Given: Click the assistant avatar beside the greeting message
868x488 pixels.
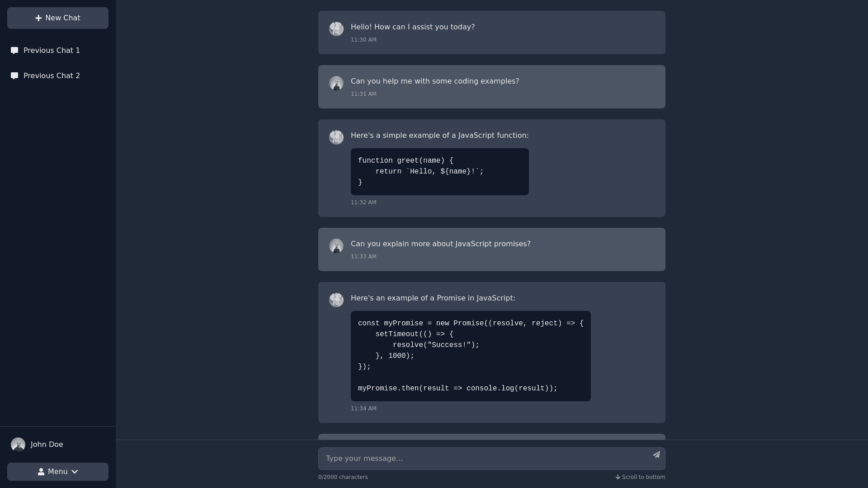Looking at the screenshot, I should pyautogui.click(x=336, y=29).
